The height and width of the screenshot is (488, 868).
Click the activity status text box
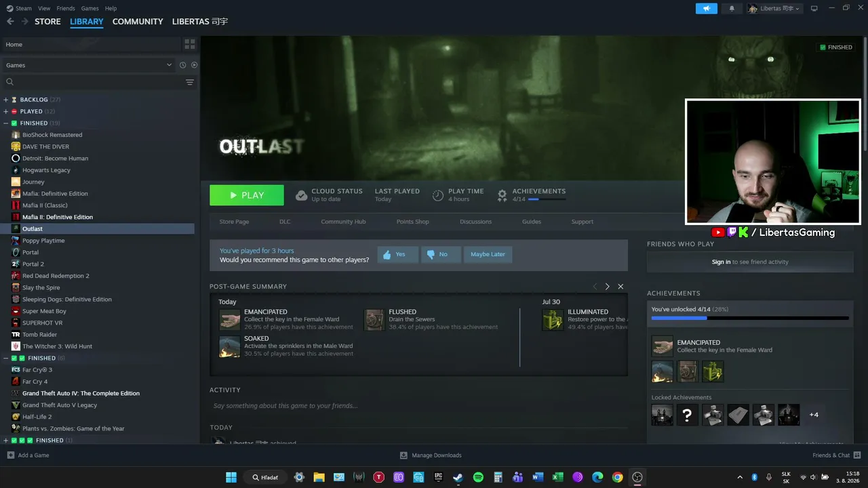pos(418,405)
